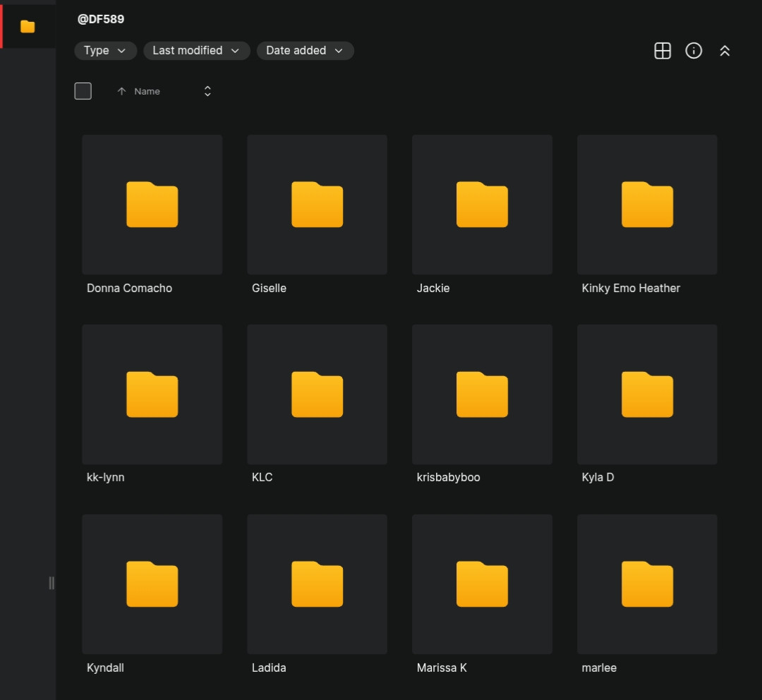Select the 'Jackie' folder name label

coord(433,289)
